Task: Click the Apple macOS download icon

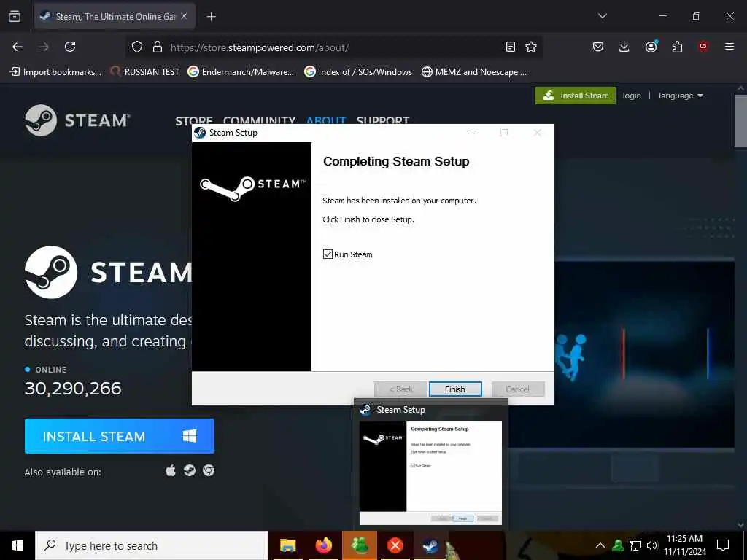Action: pyautogui.click(x=171, y=471)
